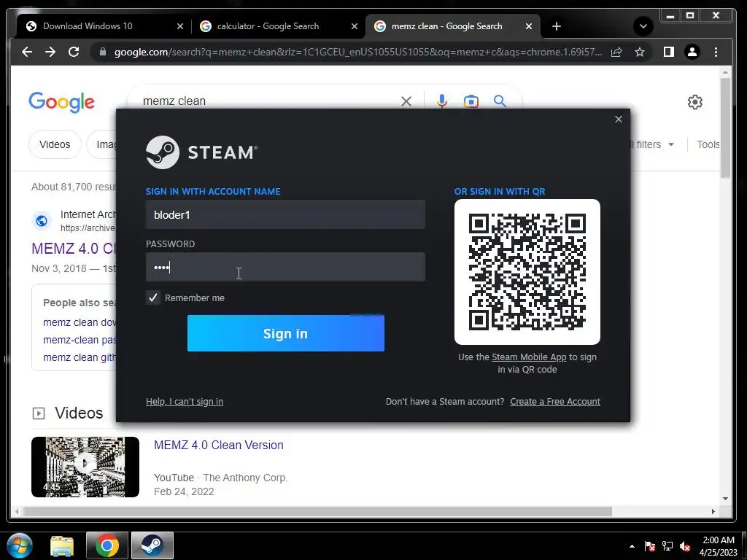The height and width of the screenshot is (560, 747).
Task: Open the All filters dropdown
Action: (653, 144)
